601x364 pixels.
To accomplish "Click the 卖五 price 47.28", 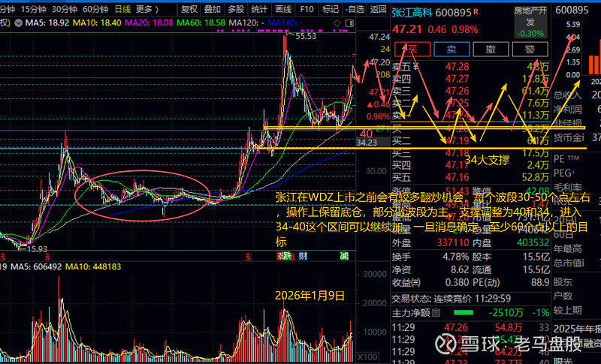I will click(x=458, y=67).
